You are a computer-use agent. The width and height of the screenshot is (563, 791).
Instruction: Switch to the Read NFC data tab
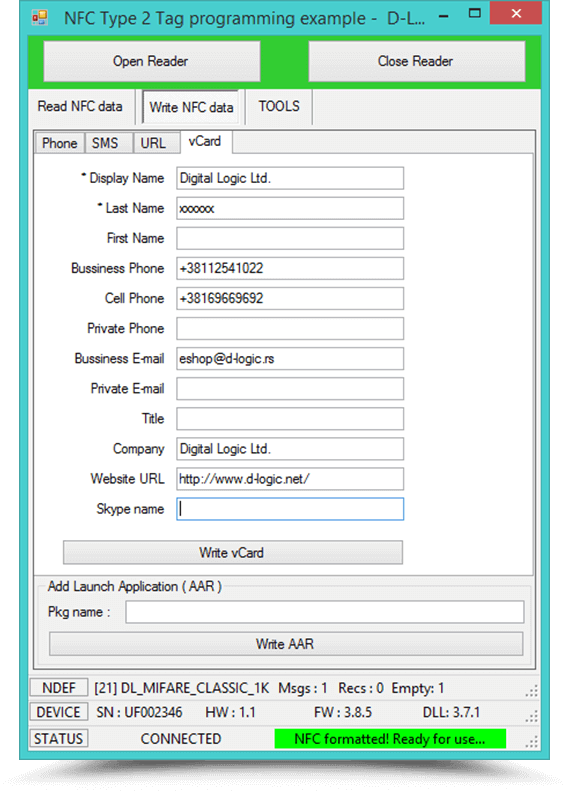[x=80, y=106]
